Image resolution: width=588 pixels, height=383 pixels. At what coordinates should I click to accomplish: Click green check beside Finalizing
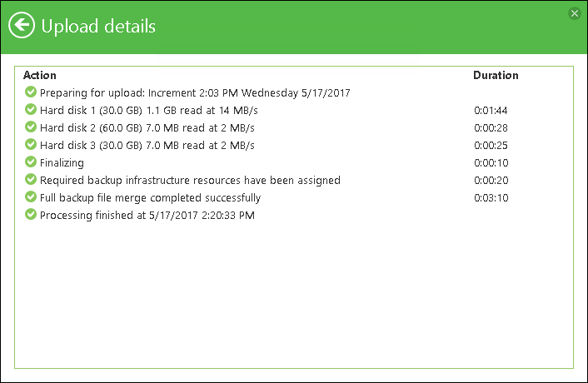point(31,162)
